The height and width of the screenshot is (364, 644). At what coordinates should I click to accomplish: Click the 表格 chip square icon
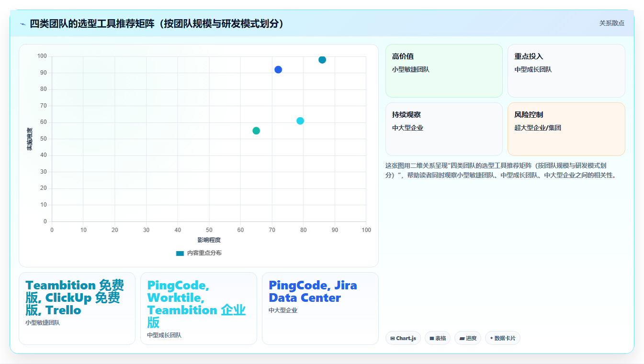click(432, 338)
